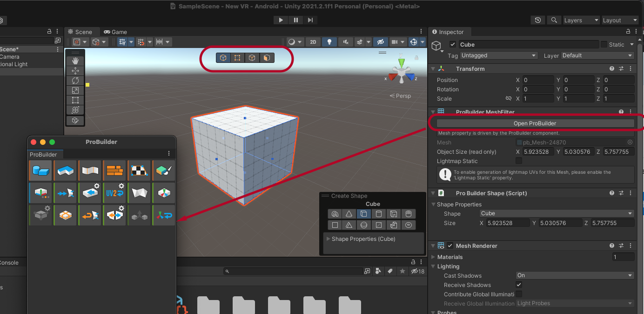Image resolution: width=644 pixels, height=314 pixels.
Task: Toggle hidden objects visibility eye
Action: 381,42
